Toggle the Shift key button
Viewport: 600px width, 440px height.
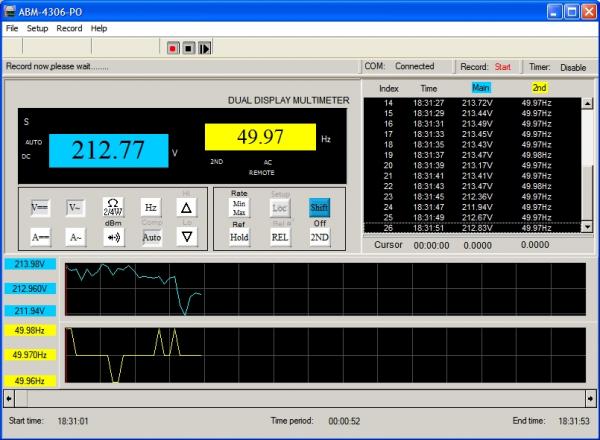coord(319,207)
